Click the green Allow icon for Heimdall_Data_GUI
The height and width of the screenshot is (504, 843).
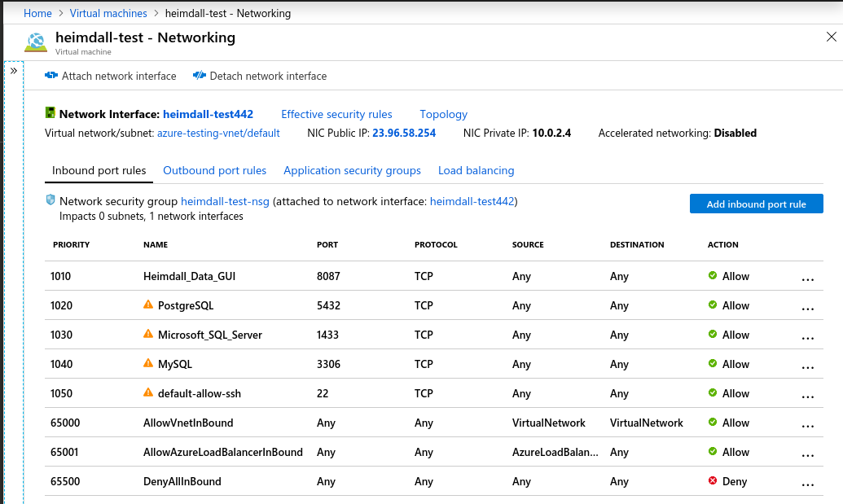[x=713, y=276]
